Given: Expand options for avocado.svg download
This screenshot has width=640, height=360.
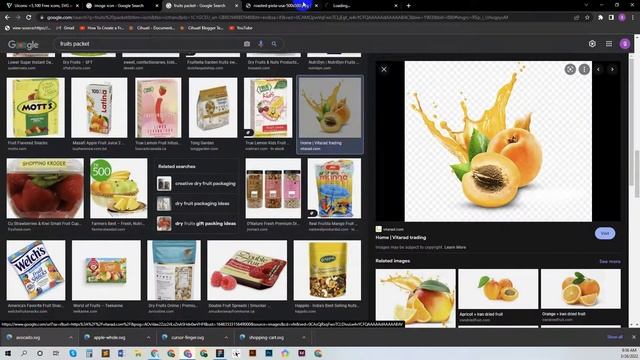Looking at the screenshot, I should (71, 338).
